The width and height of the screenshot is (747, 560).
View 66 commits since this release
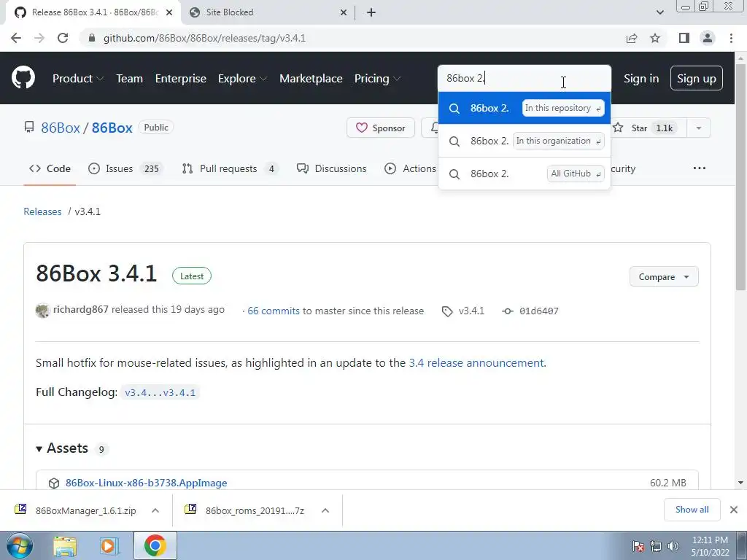[x=274, y=311]
